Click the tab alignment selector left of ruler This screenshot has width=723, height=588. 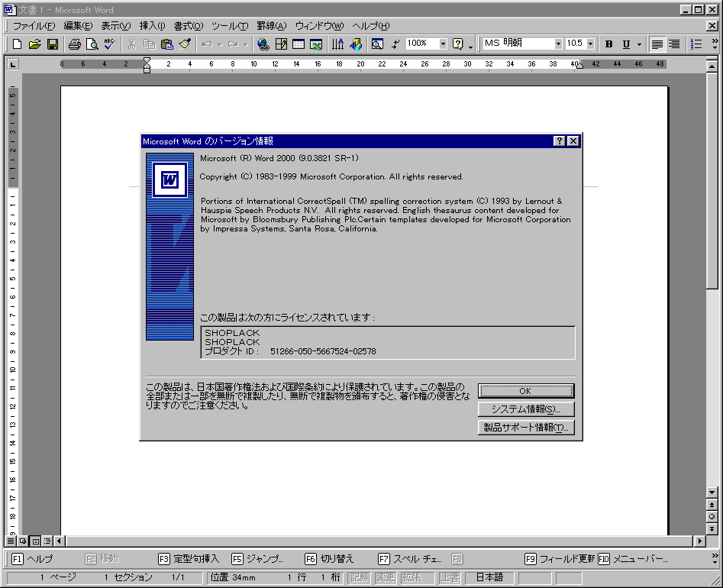(13, 64)
